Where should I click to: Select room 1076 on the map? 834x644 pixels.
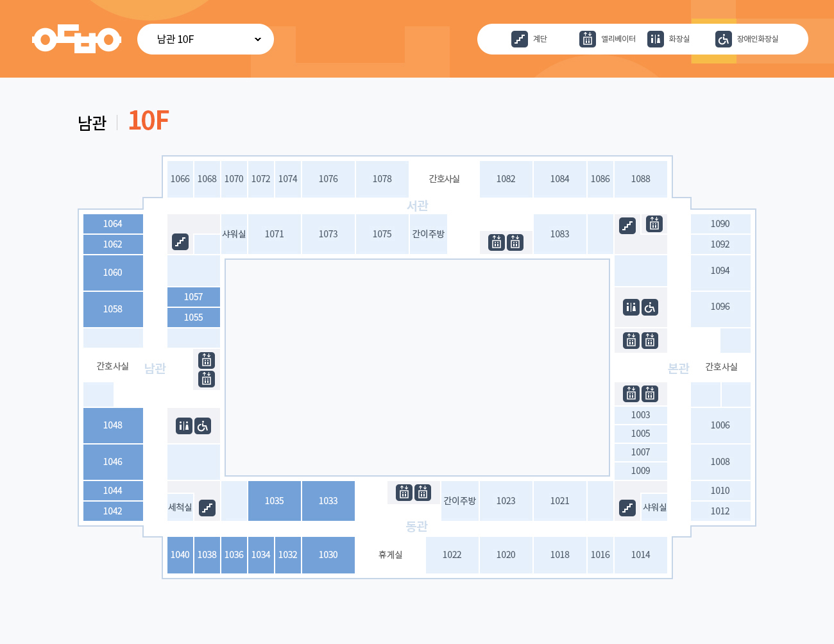[x=328, y=179]
